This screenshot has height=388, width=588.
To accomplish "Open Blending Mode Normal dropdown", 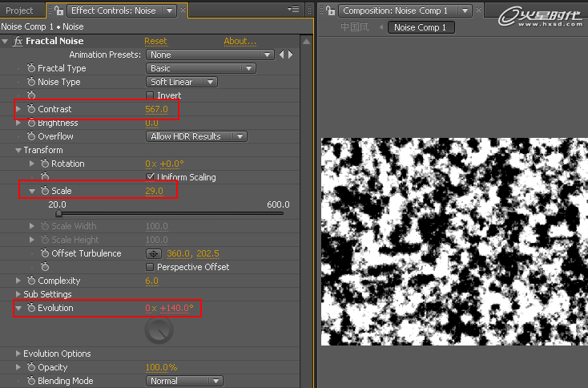I will click(x=184, y=381).
